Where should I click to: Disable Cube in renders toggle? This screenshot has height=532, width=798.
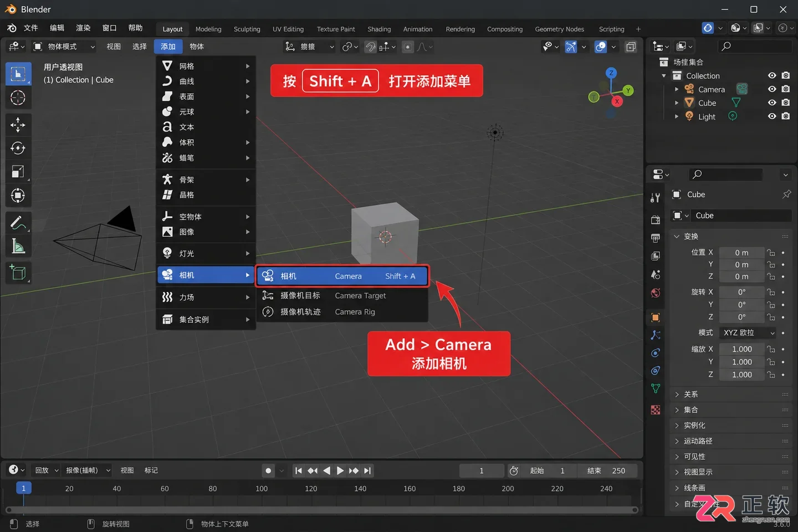pos(786,103)
